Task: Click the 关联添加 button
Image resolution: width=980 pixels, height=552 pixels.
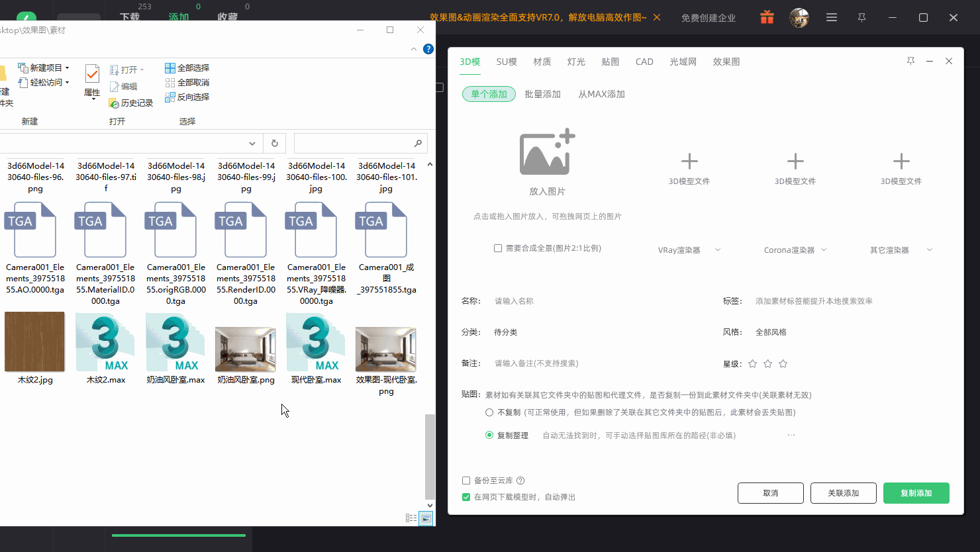Action: [x=844, y=493]
